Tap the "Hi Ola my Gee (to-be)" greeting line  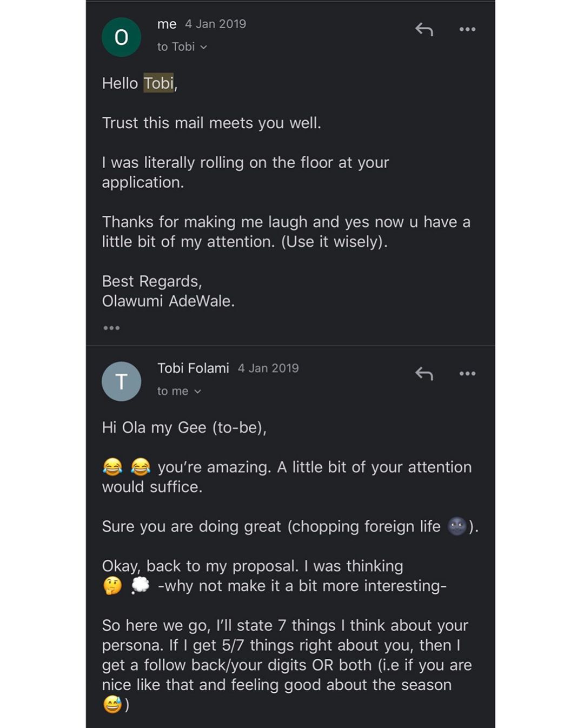pos(184,428)
